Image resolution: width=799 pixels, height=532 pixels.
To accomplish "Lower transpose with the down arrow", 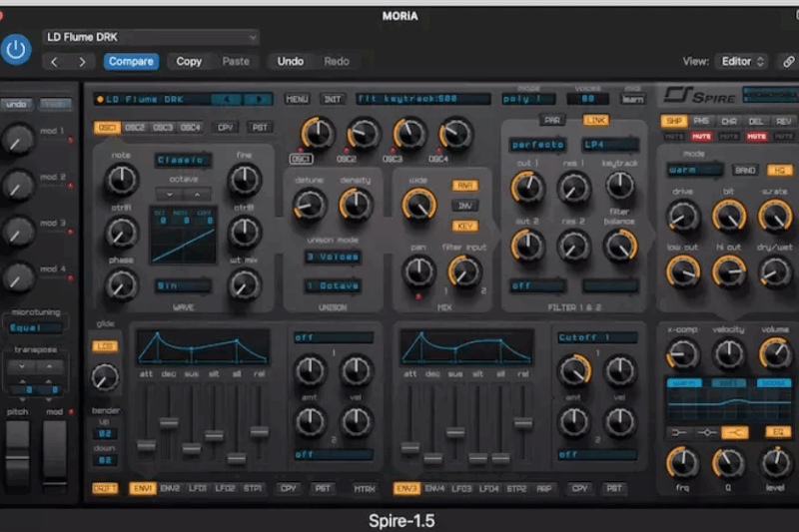I will 21,366.
